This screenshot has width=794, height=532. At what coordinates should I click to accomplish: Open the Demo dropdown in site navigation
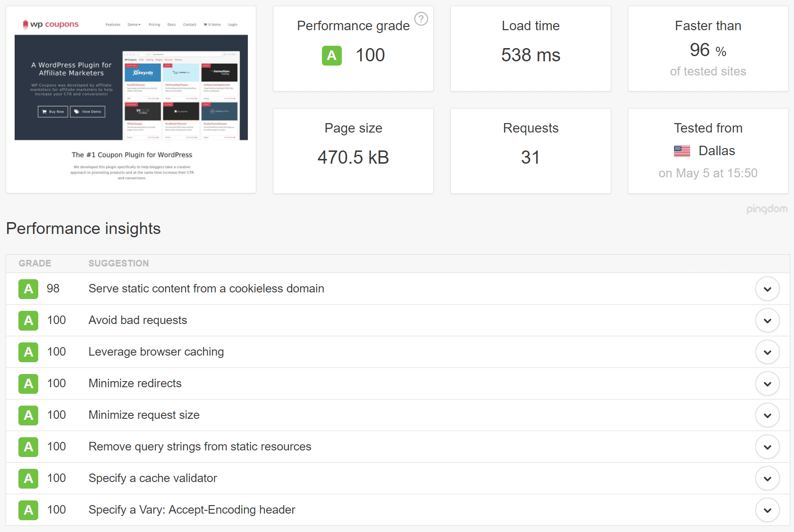coord(134,25)
